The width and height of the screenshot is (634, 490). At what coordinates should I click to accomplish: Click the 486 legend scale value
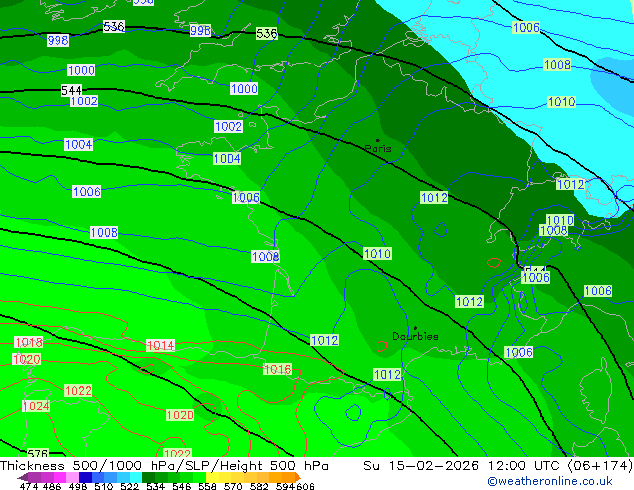pos(52,486)
